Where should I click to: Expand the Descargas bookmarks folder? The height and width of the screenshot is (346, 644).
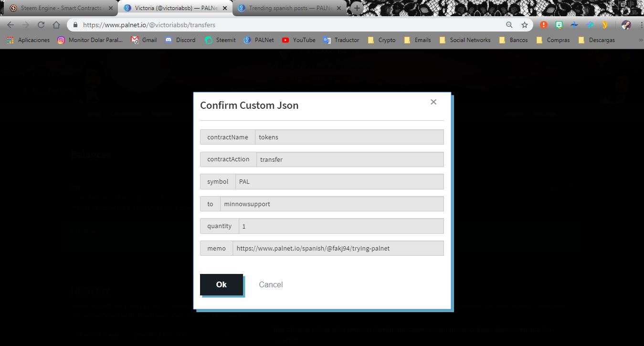click(596, 40)
